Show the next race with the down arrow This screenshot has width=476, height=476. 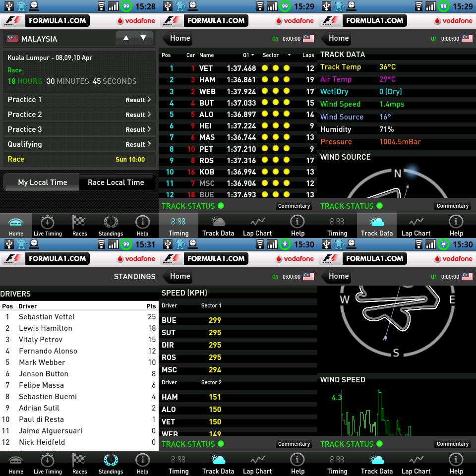click(143, 38)
